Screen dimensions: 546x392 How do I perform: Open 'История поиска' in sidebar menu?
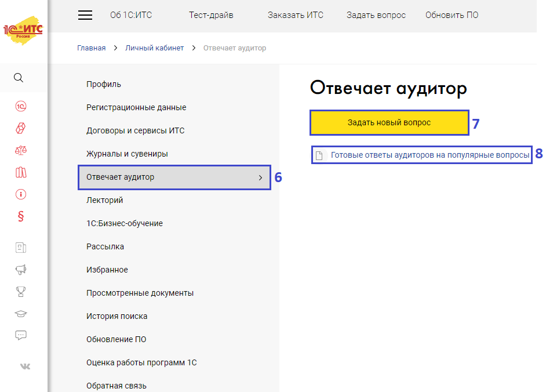(117, 316)
